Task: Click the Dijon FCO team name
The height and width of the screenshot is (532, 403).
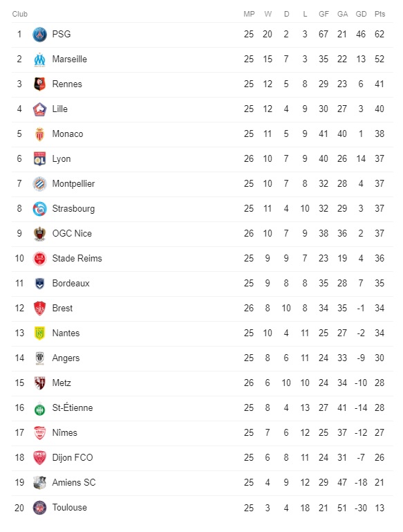Action: (73, 457)
